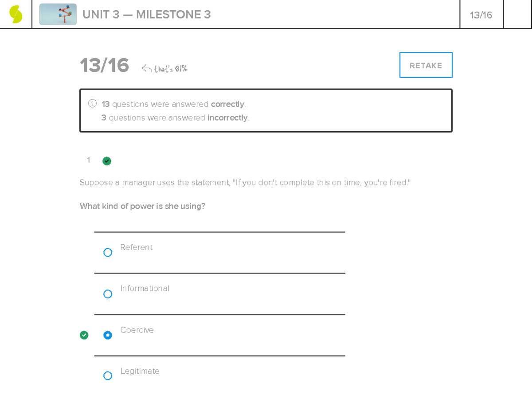This screenshot has height=411, width=532.
Task: Click the large 13/16 score heading
Action: [104, 66]
